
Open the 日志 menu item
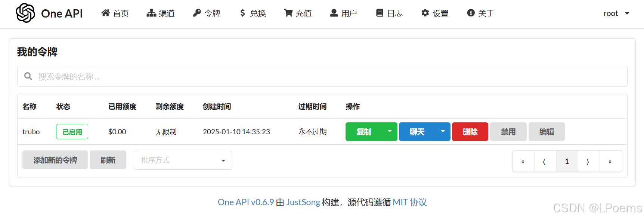389,13
